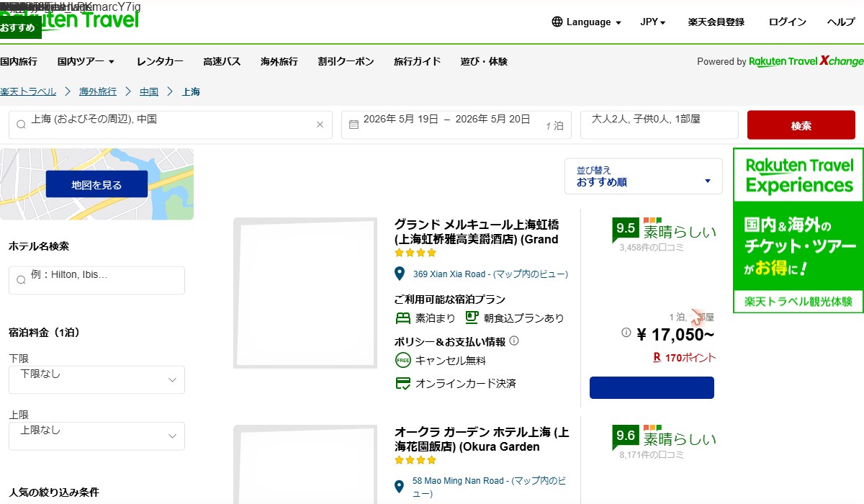Screen dimensions: 864x504
Task: Open the guests selector 大人2人, 子供0人, 1部屋
Action: [x=660, y=125]
